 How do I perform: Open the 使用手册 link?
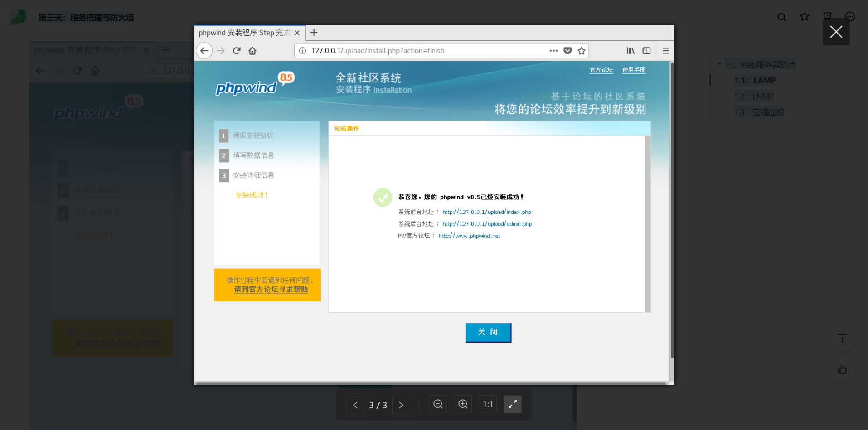634,70
